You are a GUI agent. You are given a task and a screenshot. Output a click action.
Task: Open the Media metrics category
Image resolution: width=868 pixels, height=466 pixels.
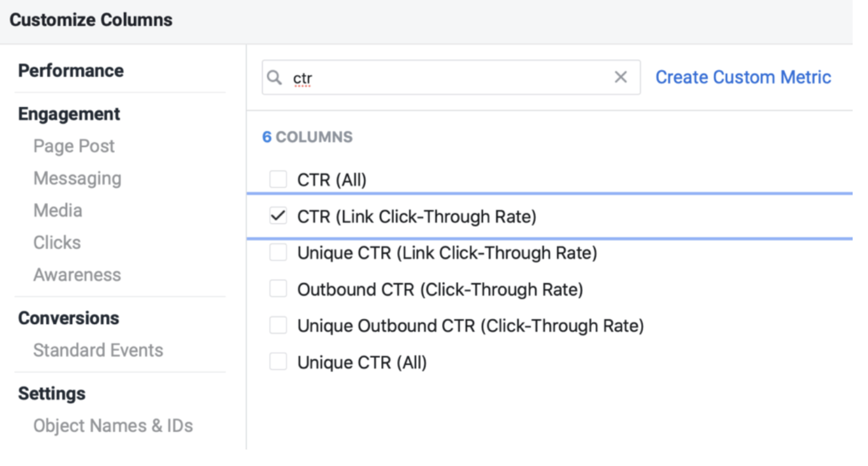[x=57, y=210]
